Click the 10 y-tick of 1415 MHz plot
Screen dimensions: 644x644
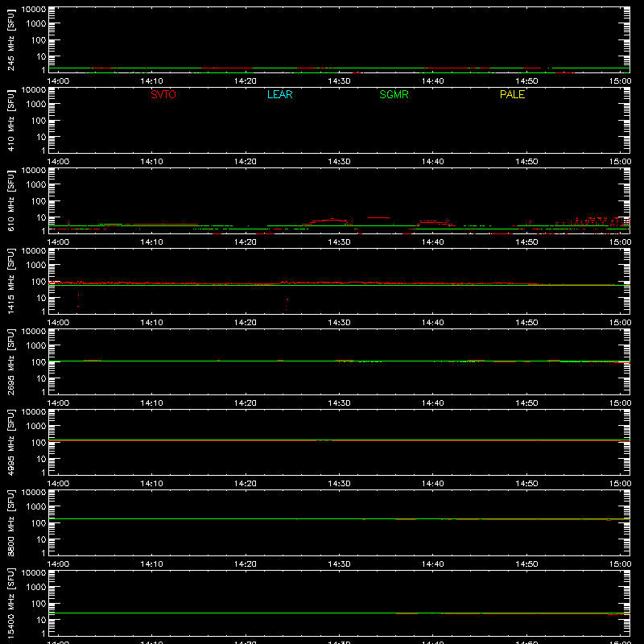pyautogui.click(x=41, y=298)
